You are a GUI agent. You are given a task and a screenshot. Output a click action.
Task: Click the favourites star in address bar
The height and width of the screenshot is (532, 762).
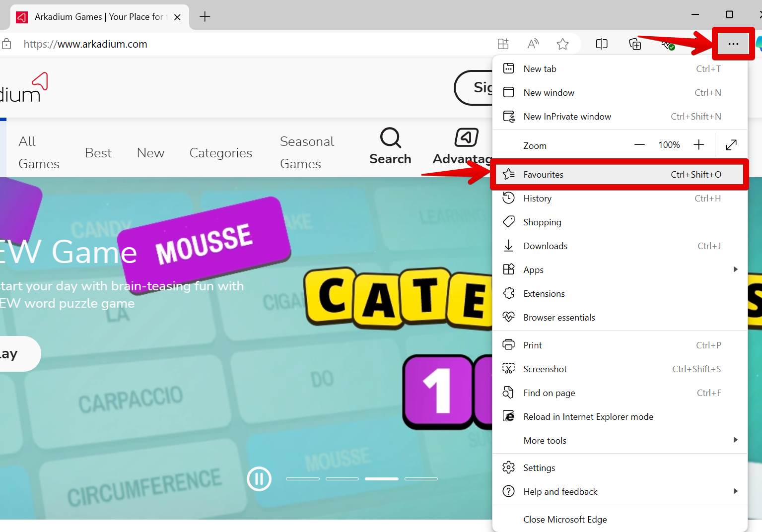[562, 44]
